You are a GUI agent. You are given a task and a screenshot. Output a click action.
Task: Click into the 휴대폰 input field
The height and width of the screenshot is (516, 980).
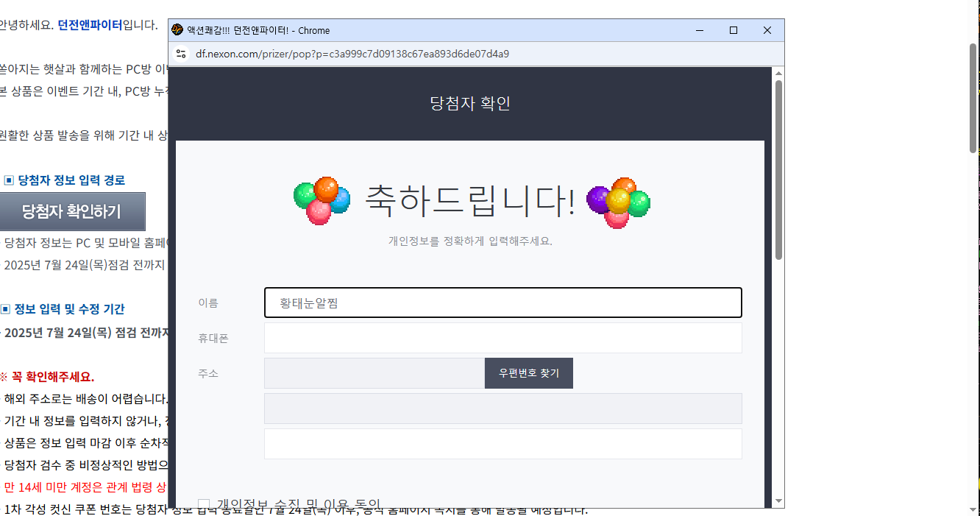(503, 338)
